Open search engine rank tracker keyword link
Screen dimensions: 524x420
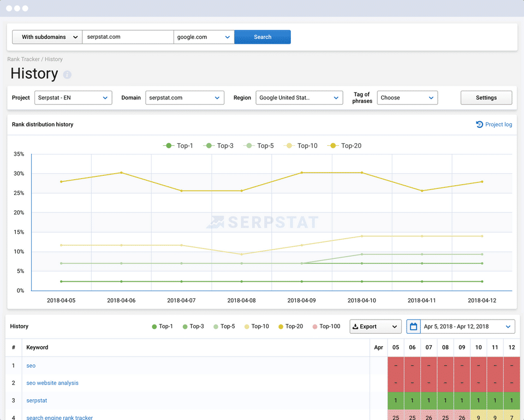point(59,417)
